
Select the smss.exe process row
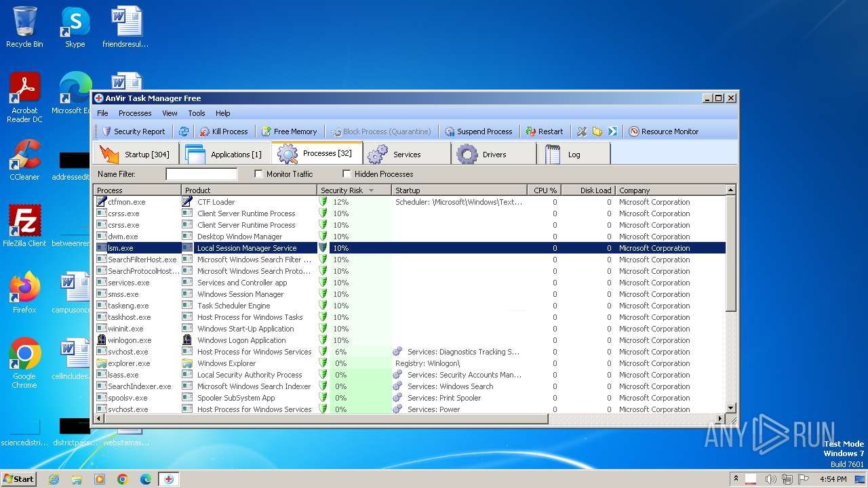pos(410,294)
